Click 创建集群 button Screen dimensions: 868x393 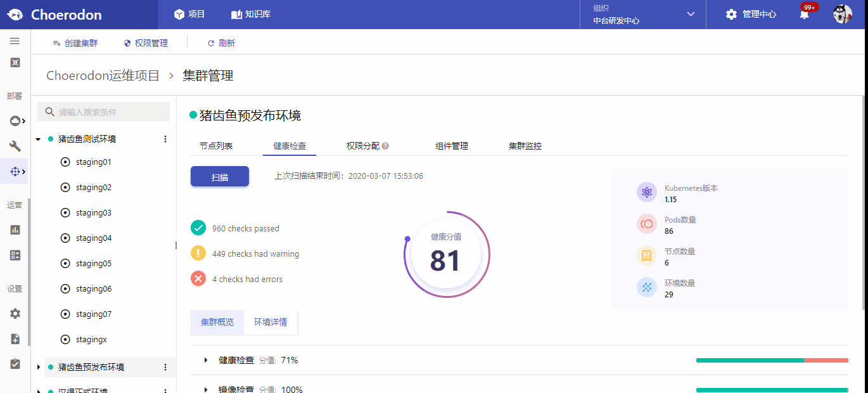[x=75, y=43]
